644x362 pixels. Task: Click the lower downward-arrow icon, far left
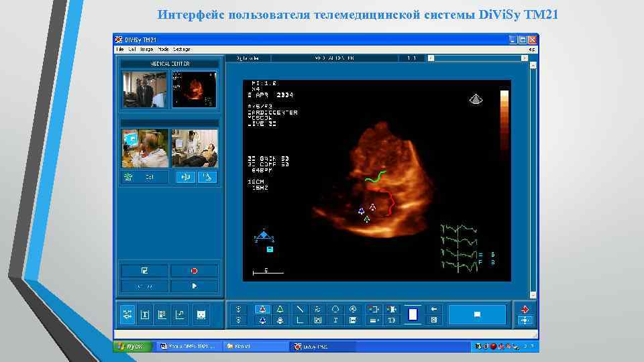[x=238, y=320]
